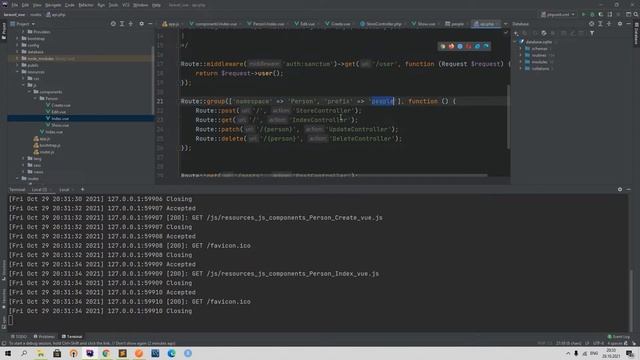
Task: Open terminal panel gear settings
Action: 620,190
